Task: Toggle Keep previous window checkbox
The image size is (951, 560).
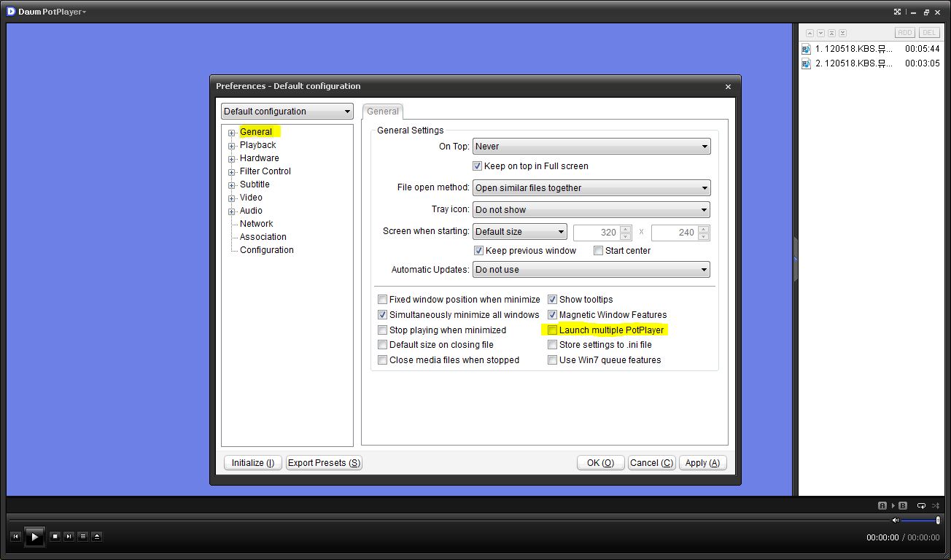Action: point(478,251)
